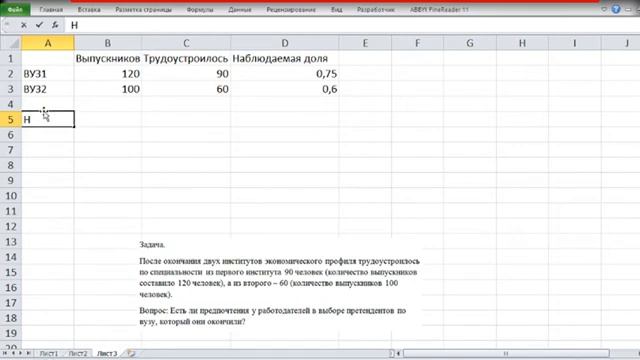Select the ВУЗ1 cell
This screenshot has width=640, height=360.
(x=48, y=74)
